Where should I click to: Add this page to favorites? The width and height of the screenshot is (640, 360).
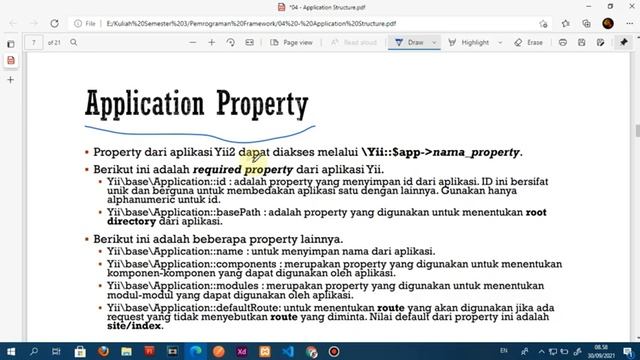point(543,24)
